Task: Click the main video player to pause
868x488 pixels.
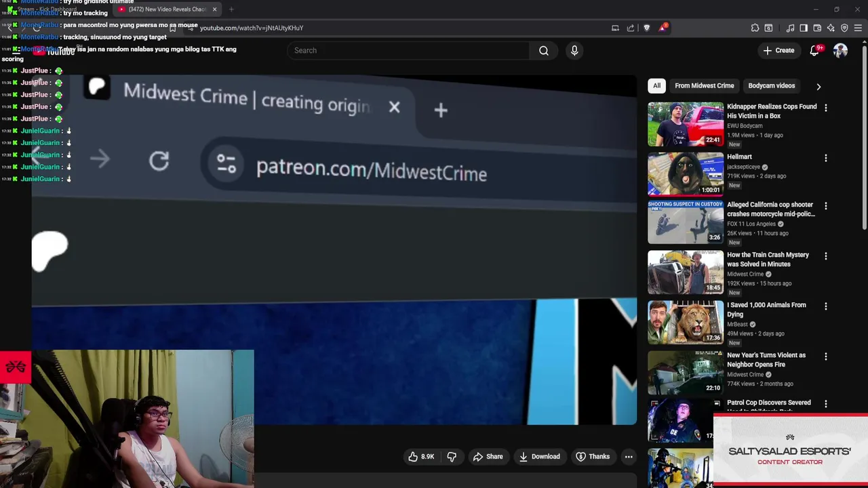Action: point(334,251)
